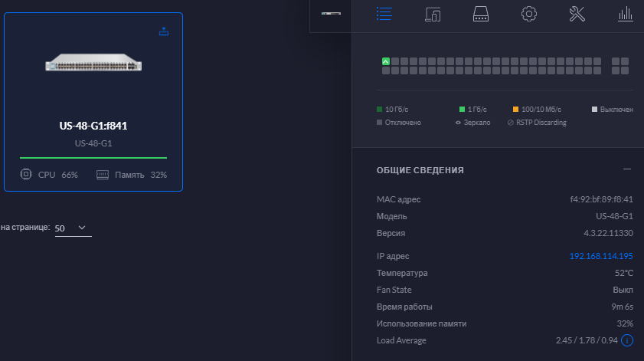Click the version value 4.3.22.11330
The image size is (644, 361).
pyautogui.click(x=608, y=233)
